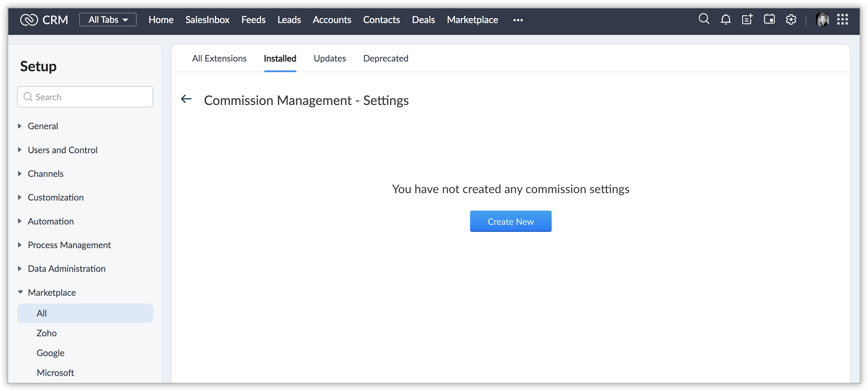Screen dimensions: 868x391
Task: Open the setup gear icon
Action: click(x=791, y=20)
